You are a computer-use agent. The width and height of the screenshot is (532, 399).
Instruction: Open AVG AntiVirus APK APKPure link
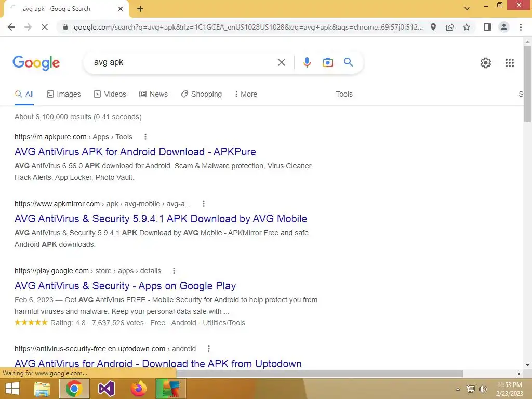[135, 152]
